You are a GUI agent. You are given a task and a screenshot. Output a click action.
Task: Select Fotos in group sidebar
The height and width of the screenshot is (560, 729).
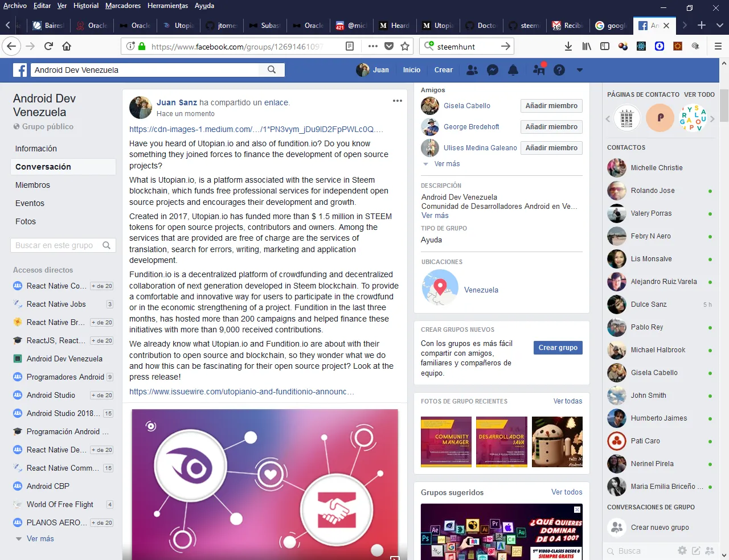(x=26, y=221)
